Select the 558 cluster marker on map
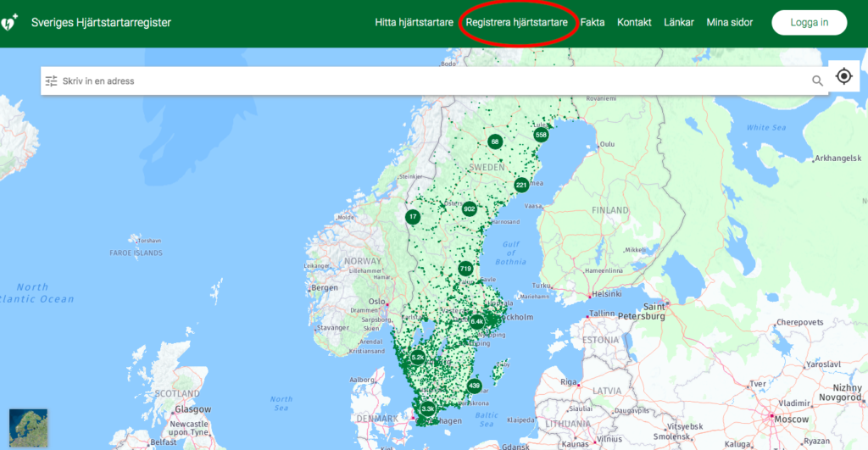Viewport: 868px width, 450px height. [541, 135]
